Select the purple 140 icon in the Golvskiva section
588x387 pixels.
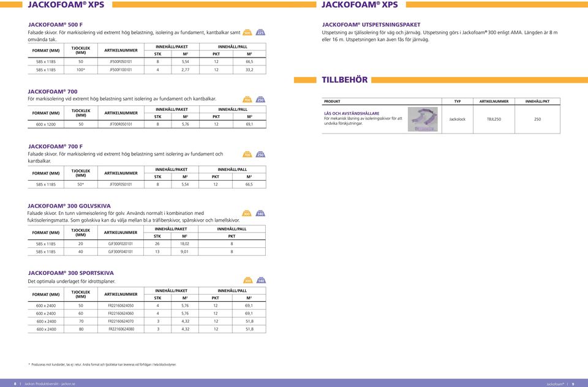coord(260,213)
